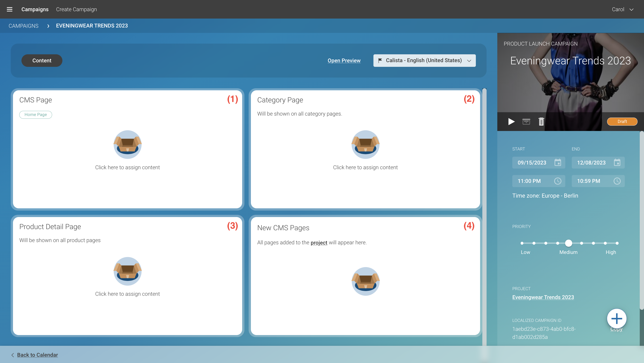644x363 pixels.
Task: Click the play icon to start campaign
Action: [511, 122]
